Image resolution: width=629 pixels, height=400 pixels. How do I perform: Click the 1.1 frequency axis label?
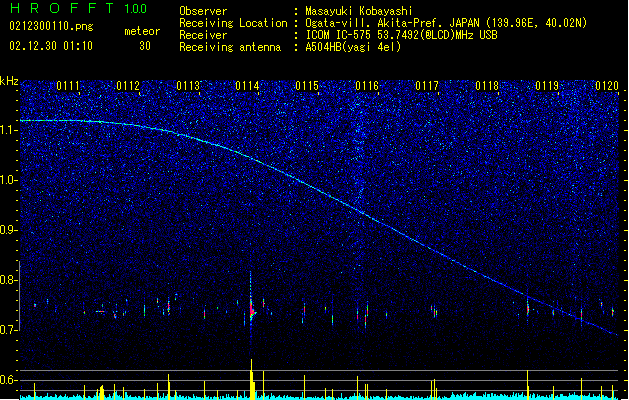coord(9,130)
